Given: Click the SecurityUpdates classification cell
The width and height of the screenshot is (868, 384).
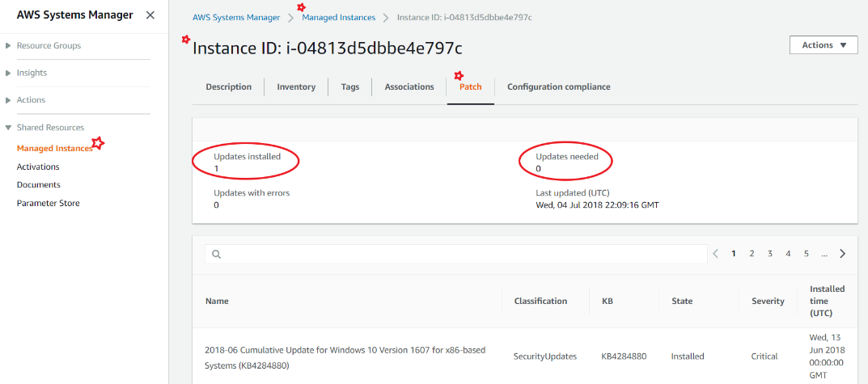Looking at the screenshot, I should [545, 357].
